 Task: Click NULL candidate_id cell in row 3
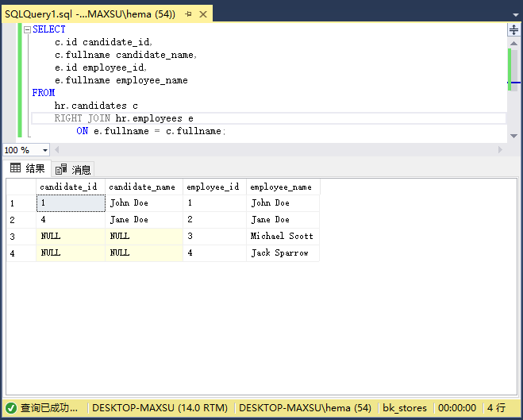click(71, 237)
